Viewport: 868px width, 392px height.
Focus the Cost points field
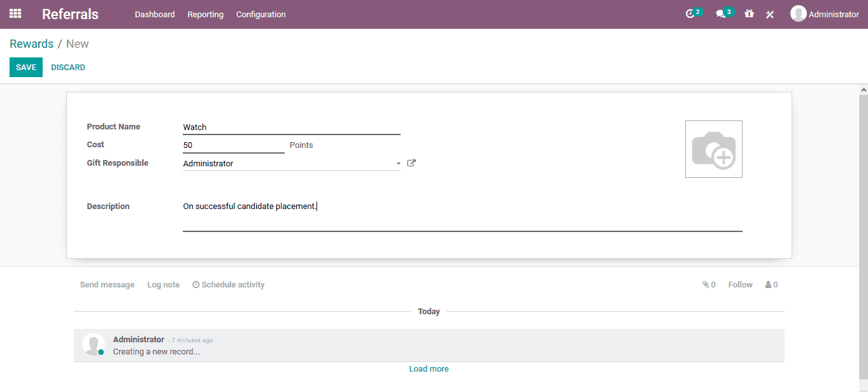[x=234, y=145]
